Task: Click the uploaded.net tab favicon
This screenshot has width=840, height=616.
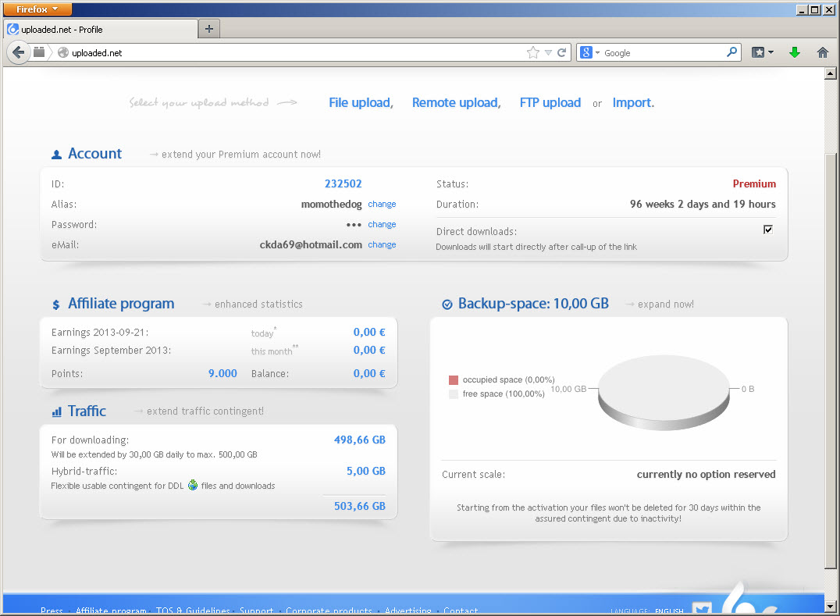Action: [x=12, y=30]
